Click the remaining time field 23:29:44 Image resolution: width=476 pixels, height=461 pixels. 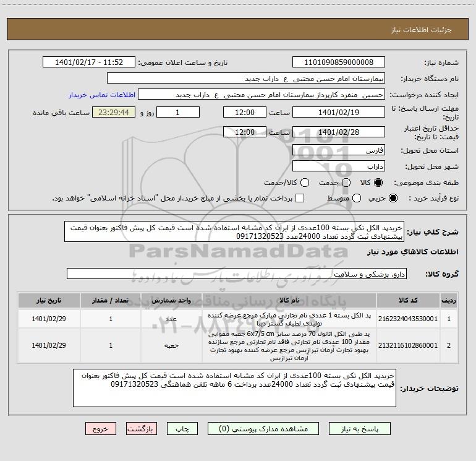(x=114, y=113)
